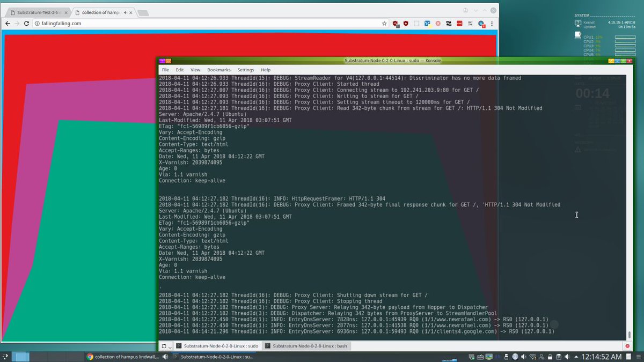Close the current Konsole tab via red icon
Viewport: 644px width, 362px height.
[628, 346]
